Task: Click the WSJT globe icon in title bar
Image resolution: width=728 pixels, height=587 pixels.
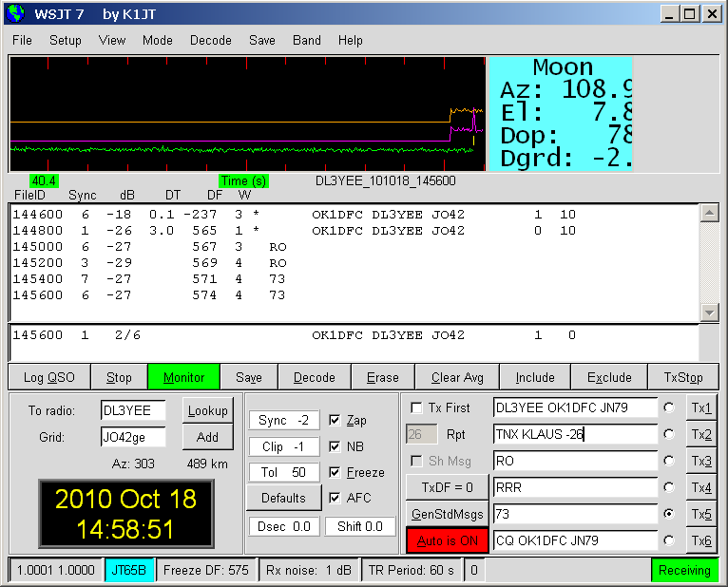Action: [15, 13]
